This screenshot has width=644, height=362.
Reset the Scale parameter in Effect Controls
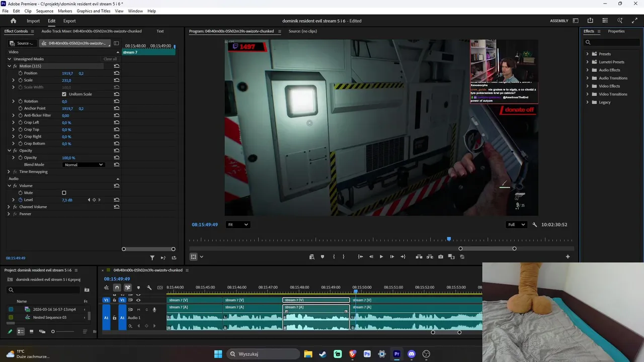(x=117, y=80)
